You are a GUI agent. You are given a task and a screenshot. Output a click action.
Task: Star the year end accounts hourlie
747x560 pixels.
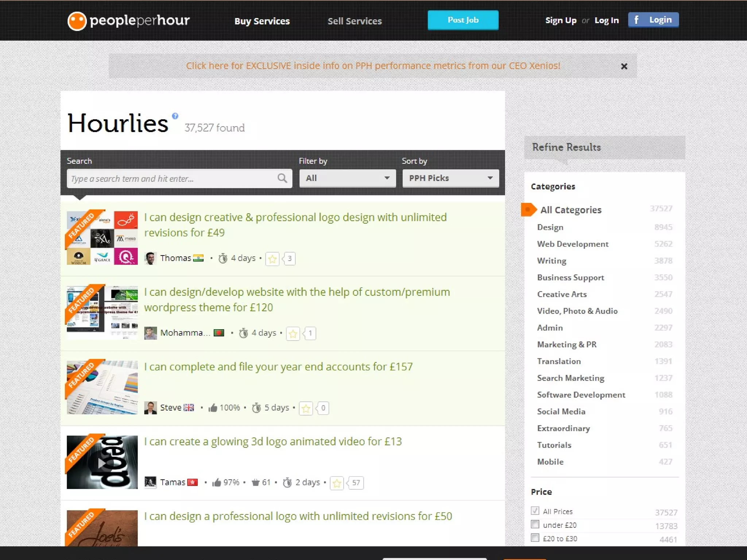(306, 408)
